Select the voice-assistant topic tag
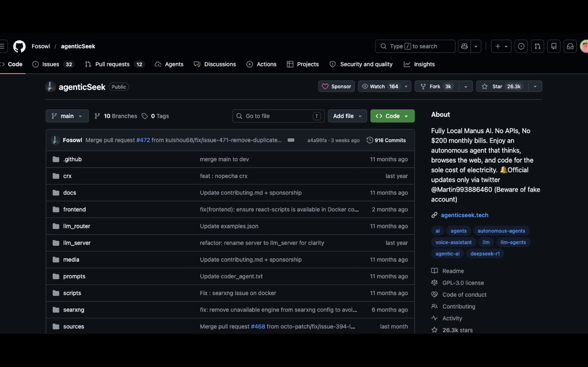Image resolution: width=588 pixels, height=367 pixels. [x=454, y=242]
